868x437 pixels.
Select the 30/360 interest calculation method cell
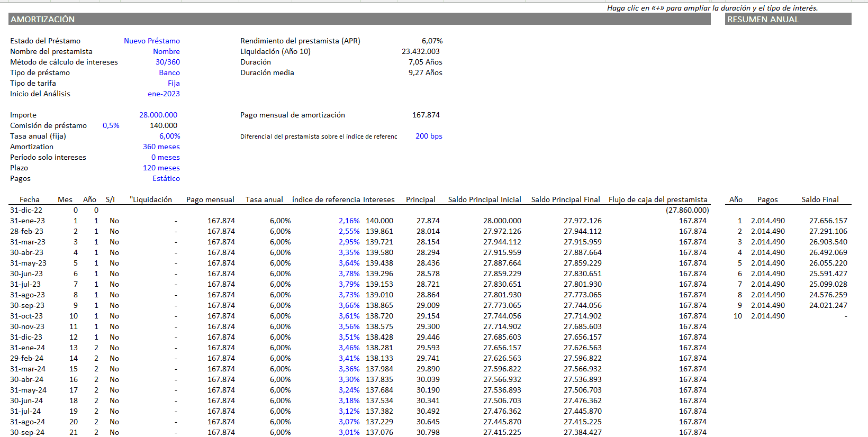pyautogui.click(x=167, y=62)
